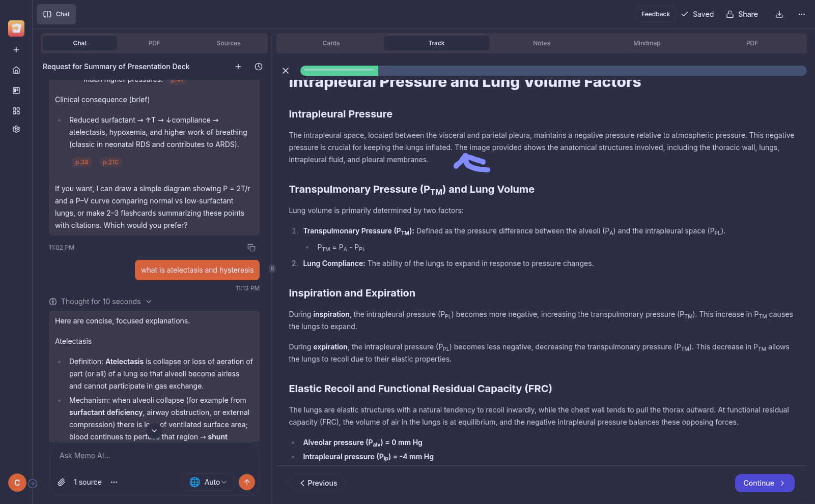Image resolution: width=815 pixels, height=504 pixels.
Task: Open chat history clock icon
Action: (259, 67)
